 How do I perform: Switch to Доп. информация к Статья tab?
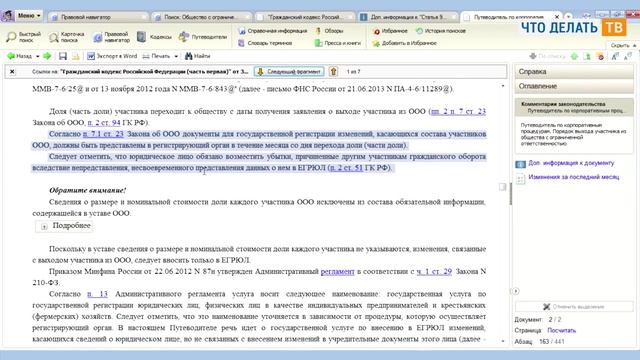[x=409, y=17]
